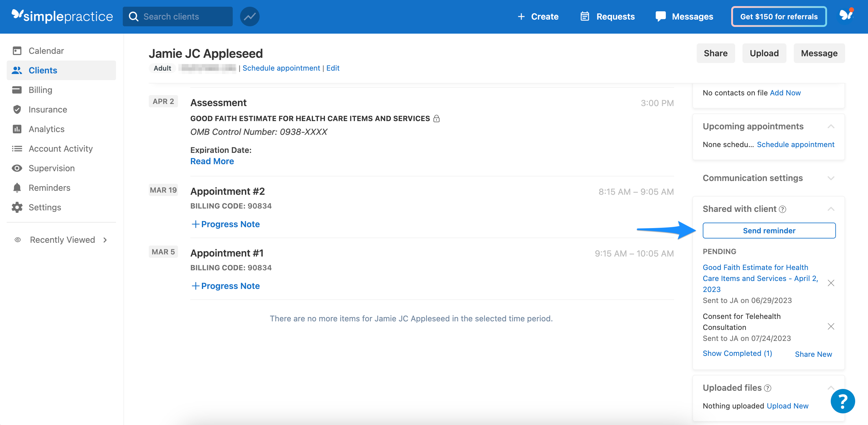Go to Billing in the sidebar

[x=40, y=90]
